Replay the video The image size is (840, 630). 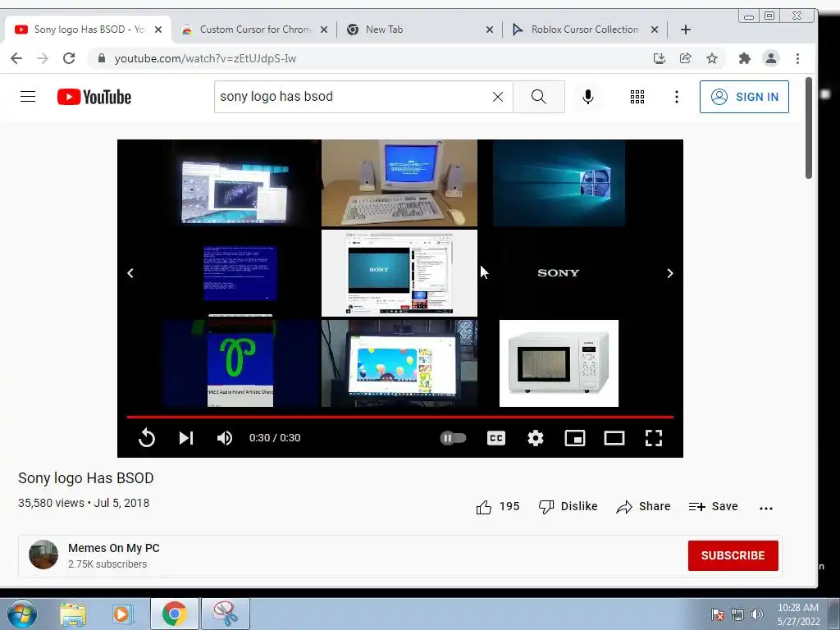tap(146, 438)
